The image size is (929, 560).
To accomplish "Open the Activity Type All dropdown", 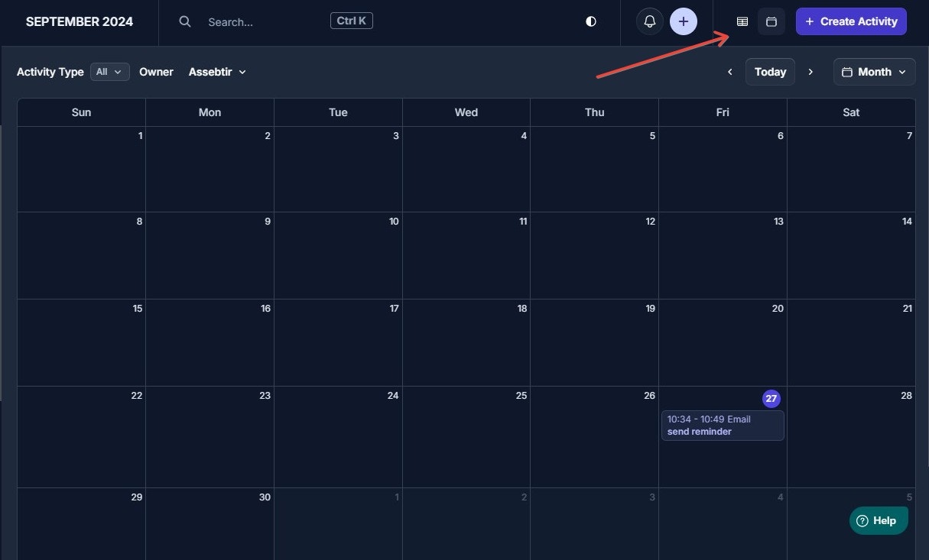I will tap(109, 71).
